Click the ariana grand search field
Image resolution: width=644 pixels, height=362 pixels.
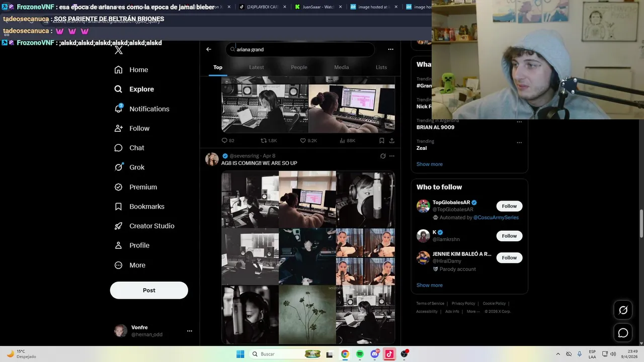tap(300, 49)
